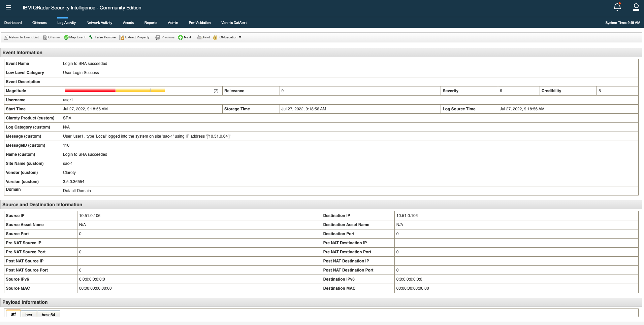Click Source IP value 10.51.0.106

point(90,216)
